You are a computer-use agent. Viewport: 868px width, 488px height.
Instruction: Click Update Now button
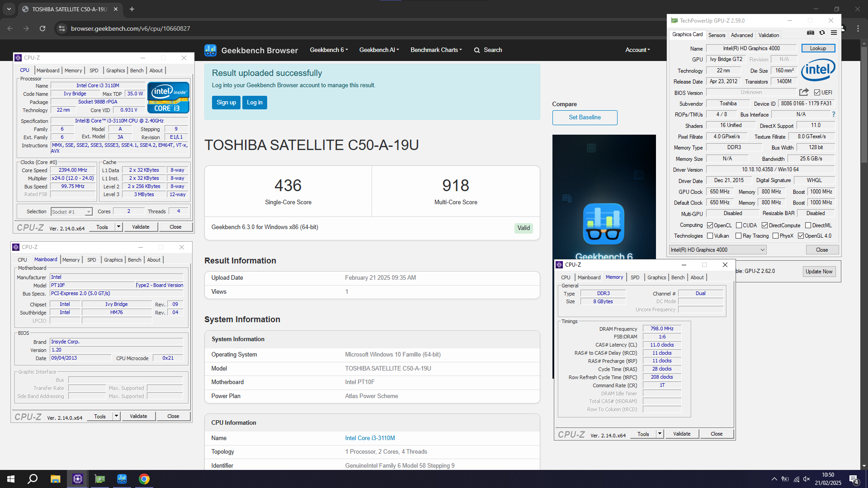pos(819,272)
